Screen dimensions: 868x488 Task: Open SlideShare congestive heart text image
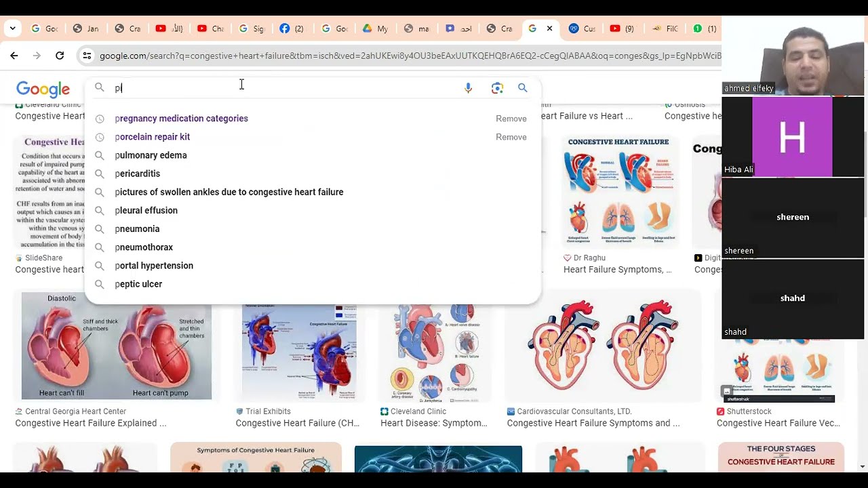tap(50, 193)
